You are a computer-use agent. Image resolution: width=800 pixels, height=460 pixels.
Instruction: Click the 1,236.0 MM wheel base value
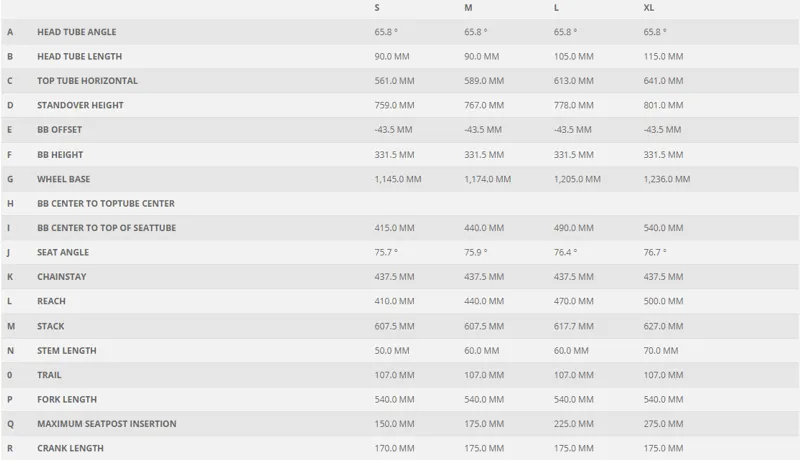tap(667, 179)
